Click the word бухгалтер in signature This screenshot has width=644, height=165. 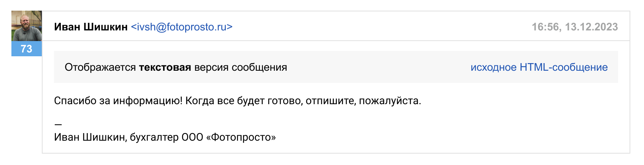154,137
